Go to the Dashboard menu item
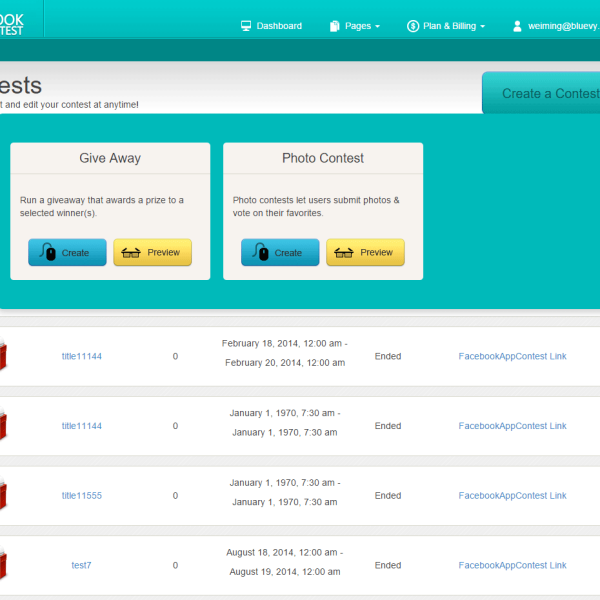 coord(278,26)
